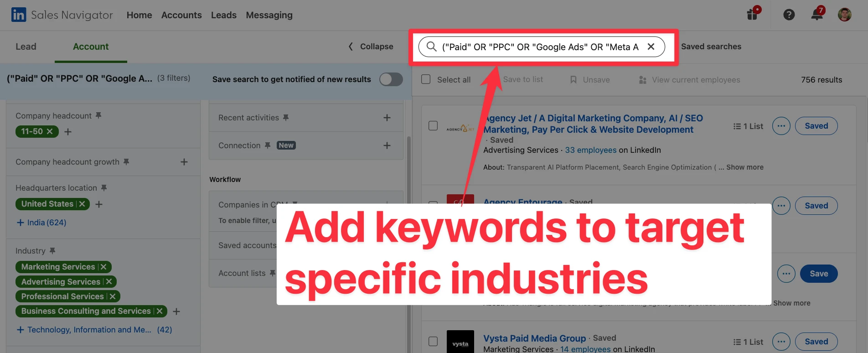868x353 pixels.
Task: Remove the Marketing Services industry chip
Action: tap(103, 267)
